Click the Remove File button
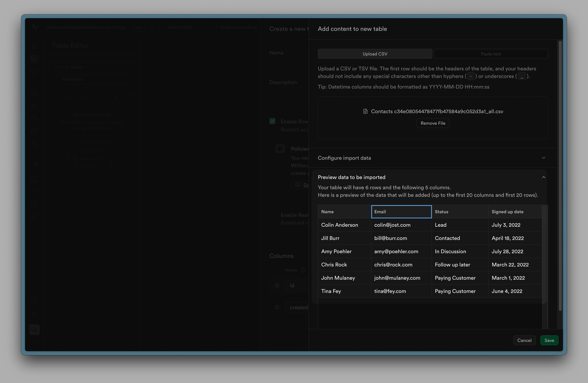 pos(433,123)
